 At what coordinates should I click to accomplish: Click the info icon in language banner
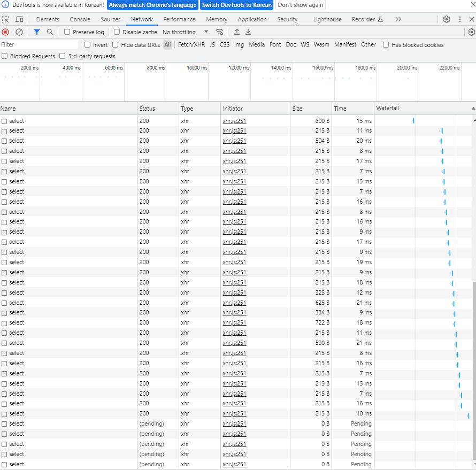pyautogui.click(x=5, y=5)
